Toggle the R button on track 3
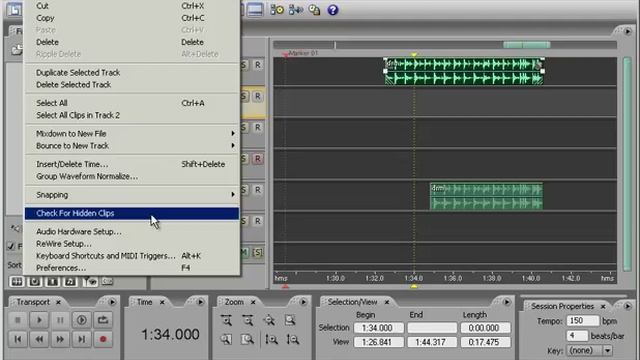Image resolution: width=640 pixels, height=360 pixels. (x=258, y=127)
